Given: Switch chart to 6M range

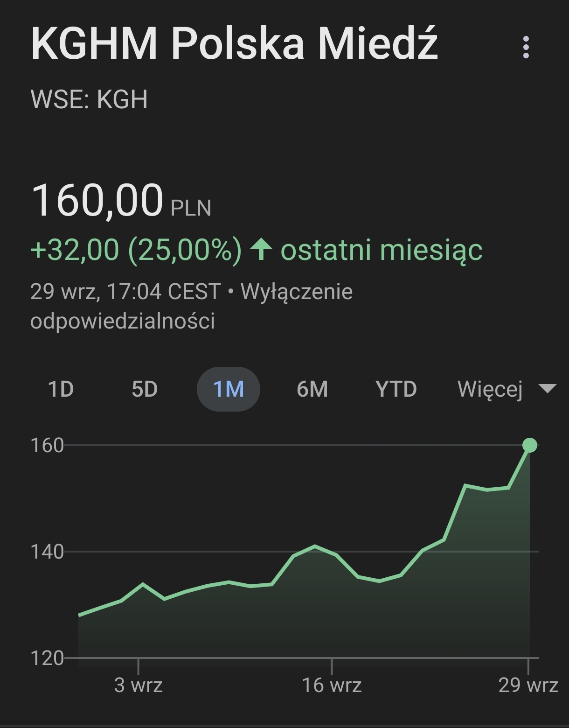Looking at the screenshot, I should [312, 389].
